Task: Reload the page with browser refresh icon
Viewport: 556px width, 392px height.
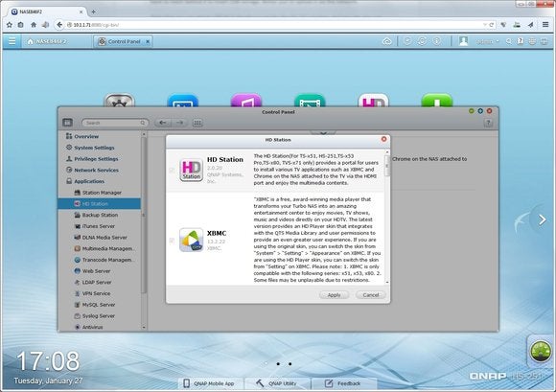Action: click(x=492, y=25)
